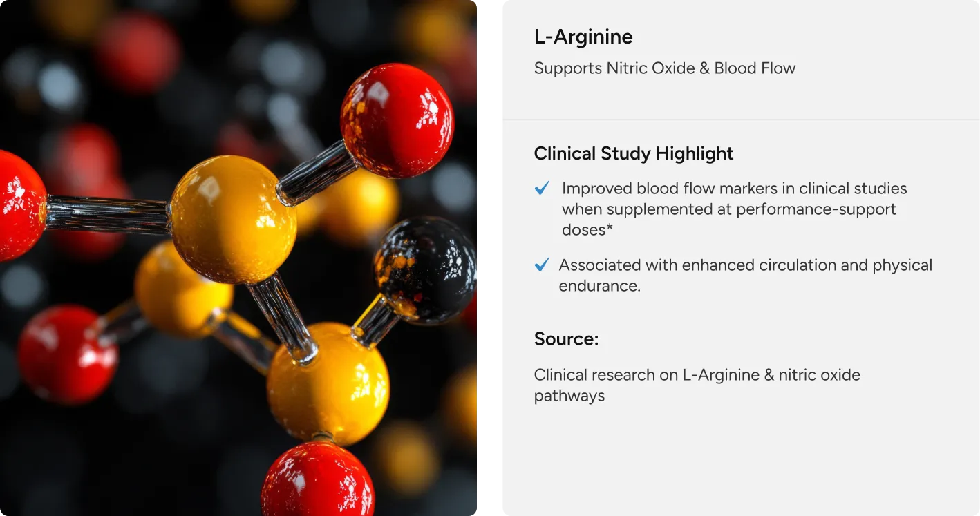Click the top red atom sphere in the image

coord(397,120)
